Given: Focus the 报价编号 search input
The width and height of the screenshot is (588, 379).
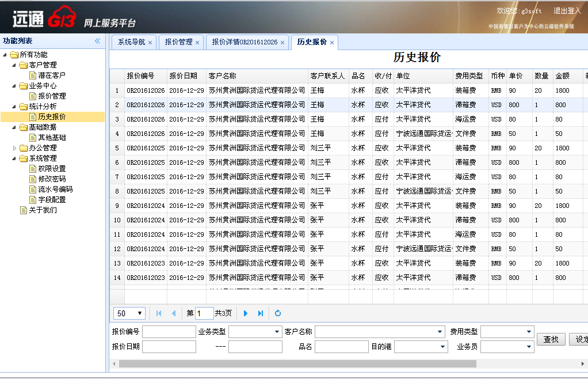Looking at the screenshot, I should coord(169,332).
